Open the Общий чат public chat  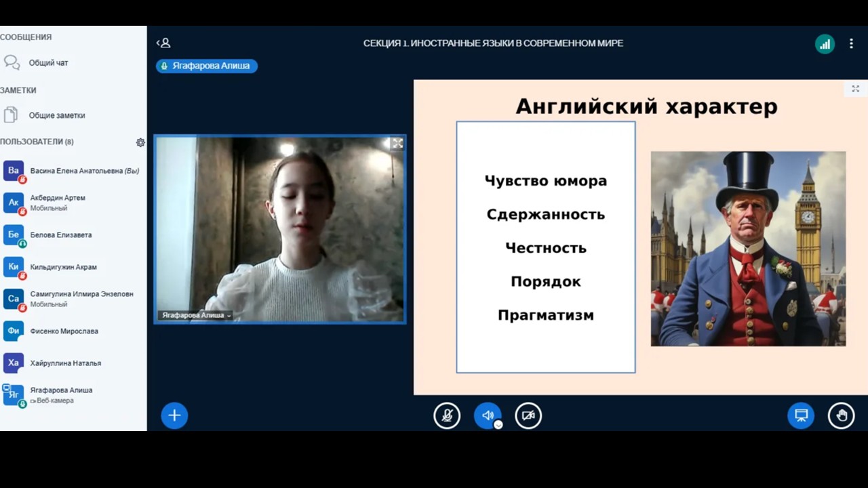pyautogui.click(x=47, y=63)
